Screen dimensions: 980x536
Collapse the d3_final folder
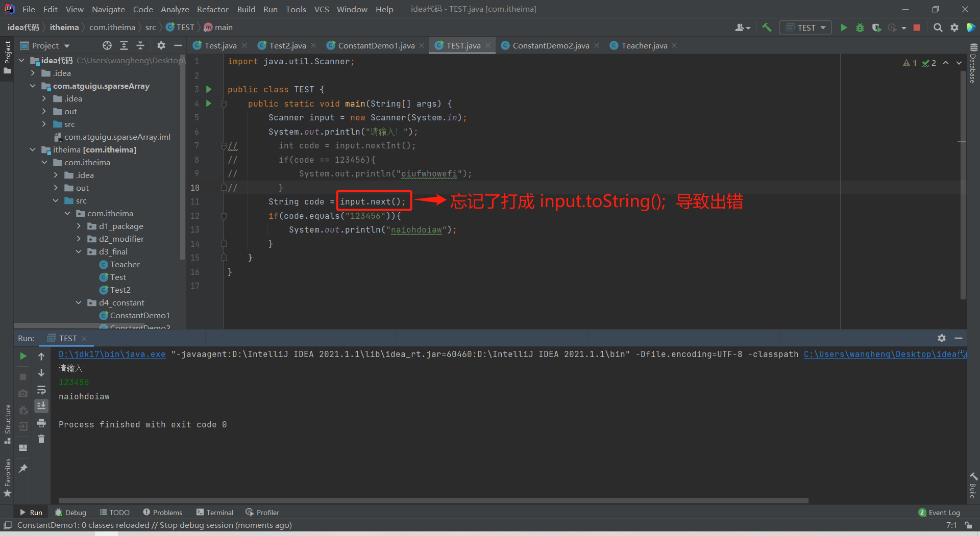79,251
